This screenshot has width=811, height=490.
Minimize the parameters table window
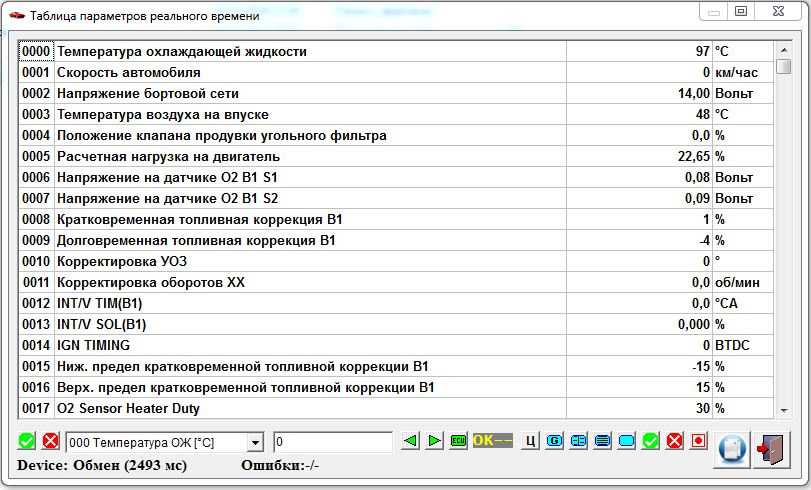714,11
